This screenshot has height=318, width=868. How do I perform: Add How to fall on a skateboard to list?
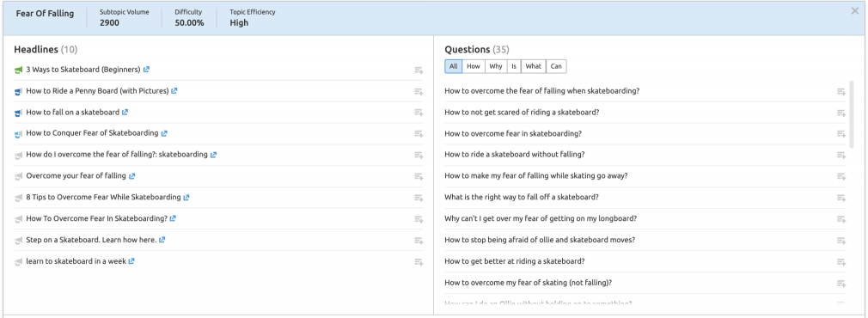(419, 113)
